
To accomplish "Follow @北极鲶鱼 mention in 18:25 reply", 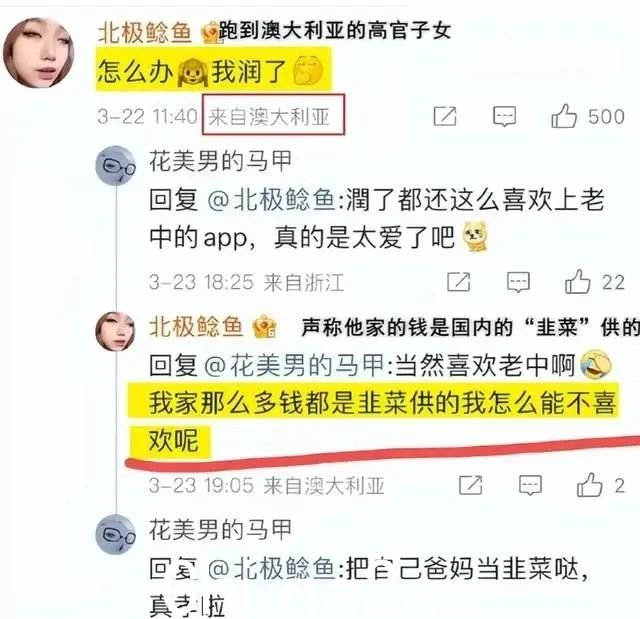I will point(271,200).
